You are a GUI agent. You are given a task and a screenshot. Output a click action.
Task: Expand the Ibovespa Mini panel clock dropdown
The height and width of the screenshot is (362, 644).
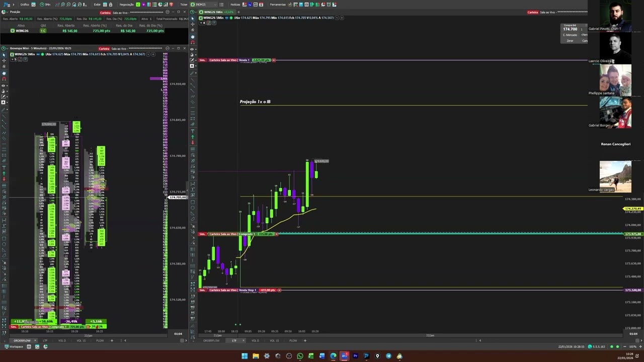(x=8, y=49)
